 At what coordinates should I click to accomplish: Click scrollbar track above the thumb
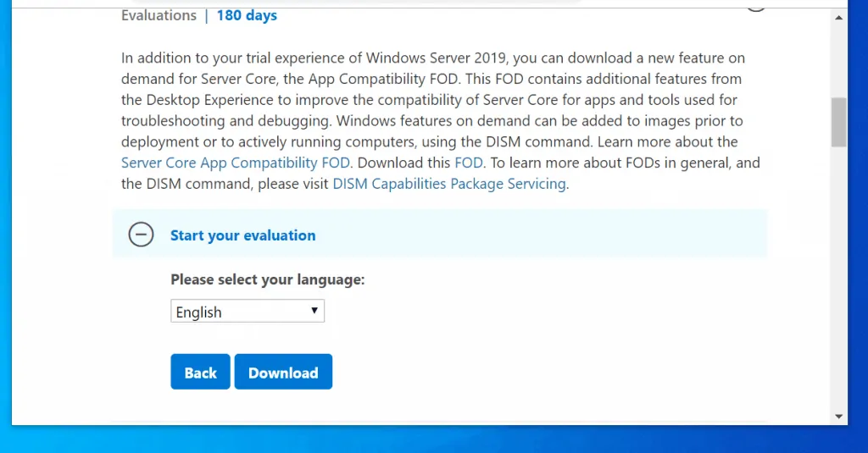(x=838, y=59)
